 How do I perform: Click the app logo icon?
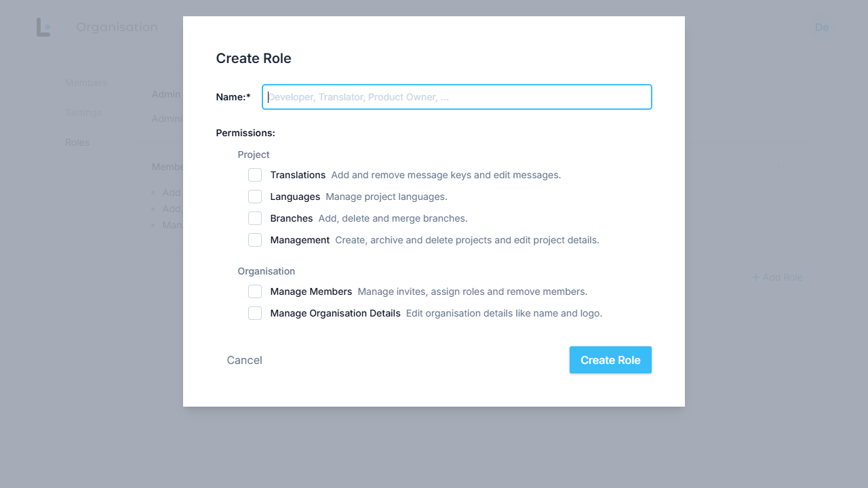[43, 27]
